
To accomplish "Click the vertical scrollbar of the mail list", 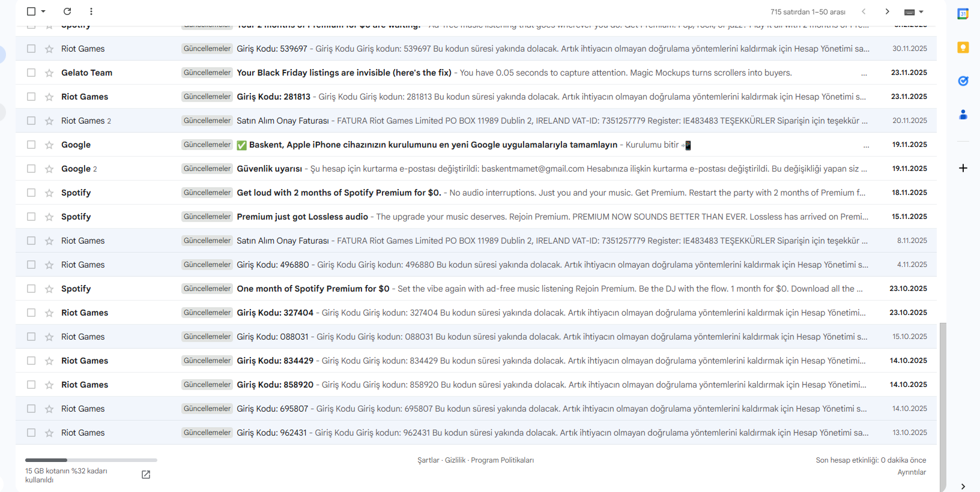I will coord(943,407).
